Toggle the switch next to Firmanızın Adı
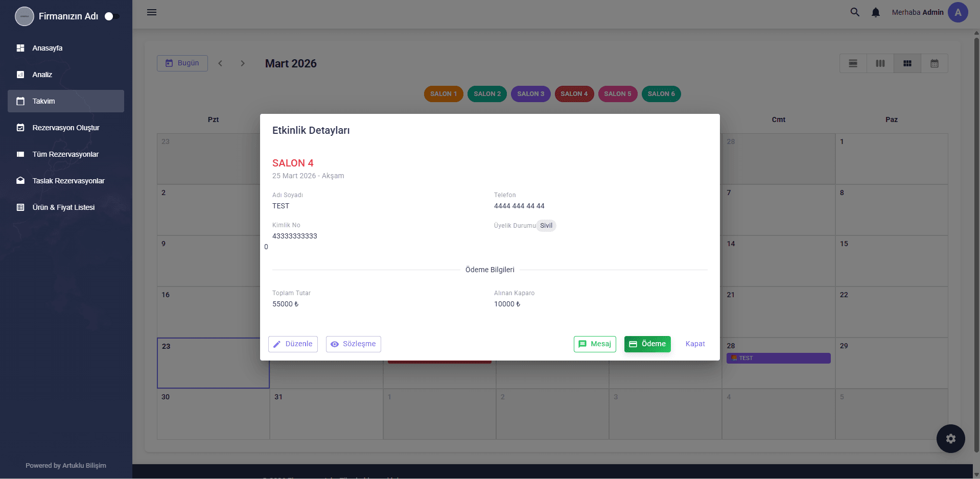Viewport: 980px width, 479px height. point(112,16)
